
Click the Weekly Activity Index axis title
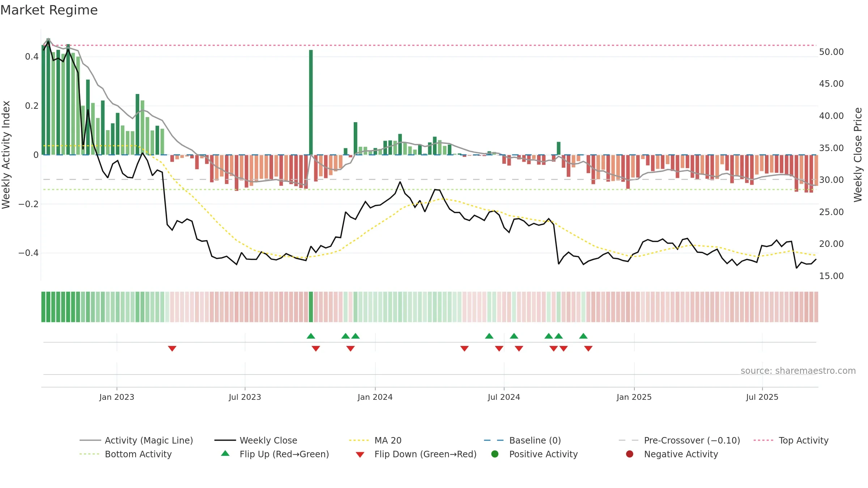pos(6,155)
